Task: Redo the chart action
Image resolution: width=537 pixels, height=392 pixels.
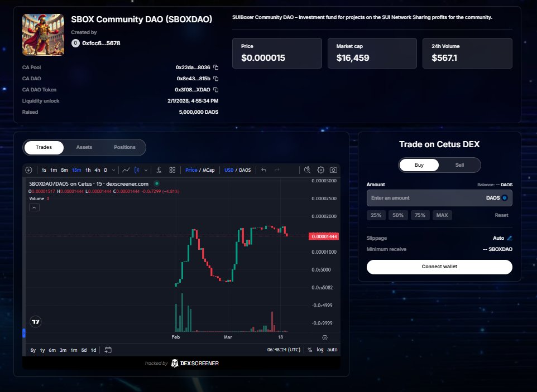Action: [x=277, y=170]
